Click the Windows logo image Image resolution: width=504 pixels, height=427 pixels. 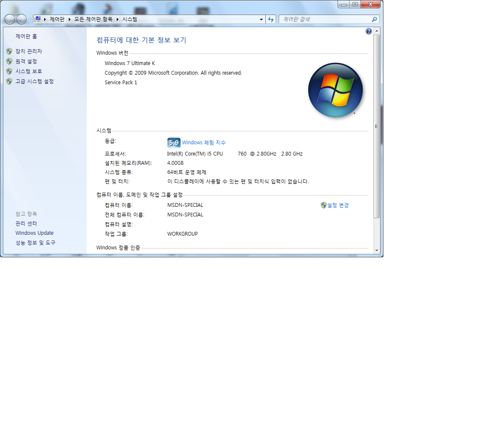pyautogui.click(x=335, y=90)
